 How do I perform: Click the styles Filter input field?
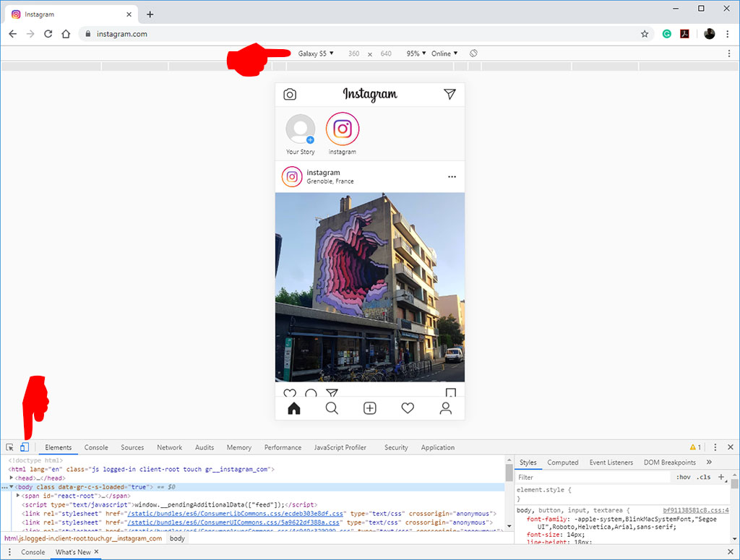593,477
